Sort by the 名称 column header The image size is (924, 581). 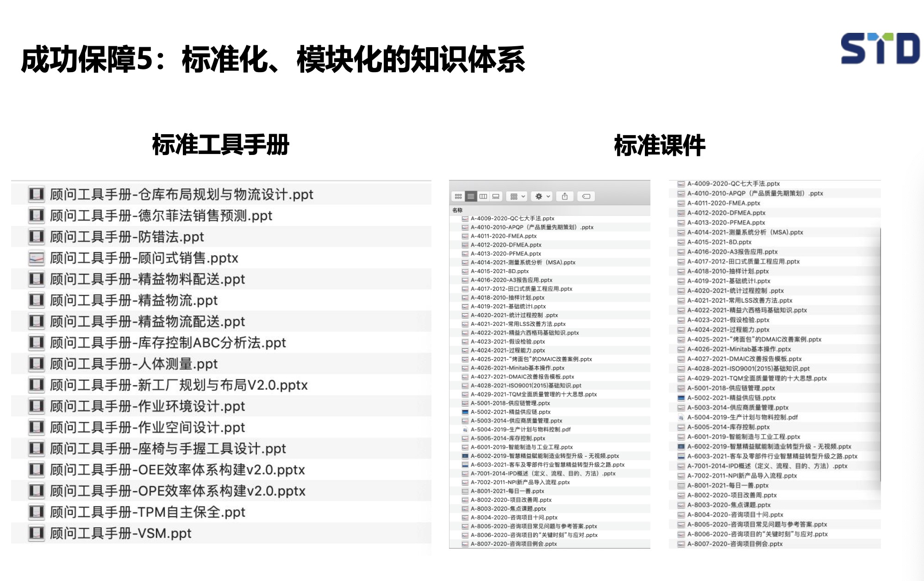[x=457, y=210]
